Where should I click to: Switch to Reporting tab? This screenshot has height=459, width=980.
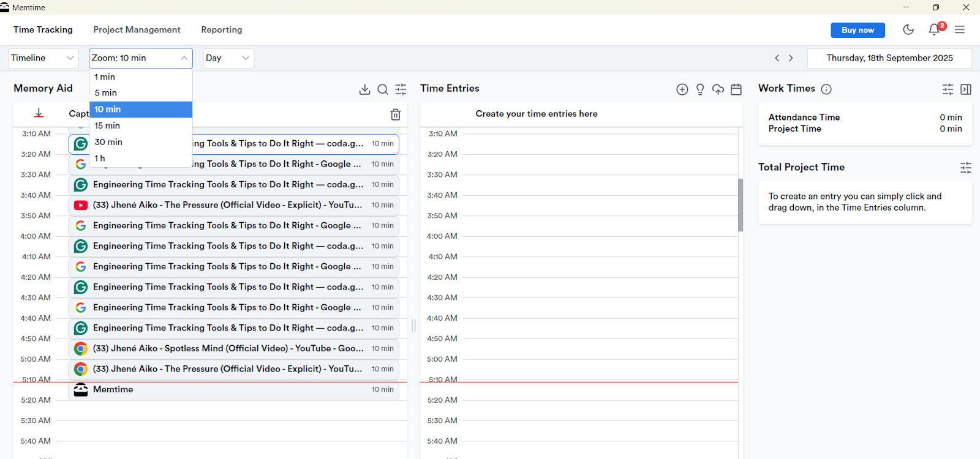click(x=222, y=29)
